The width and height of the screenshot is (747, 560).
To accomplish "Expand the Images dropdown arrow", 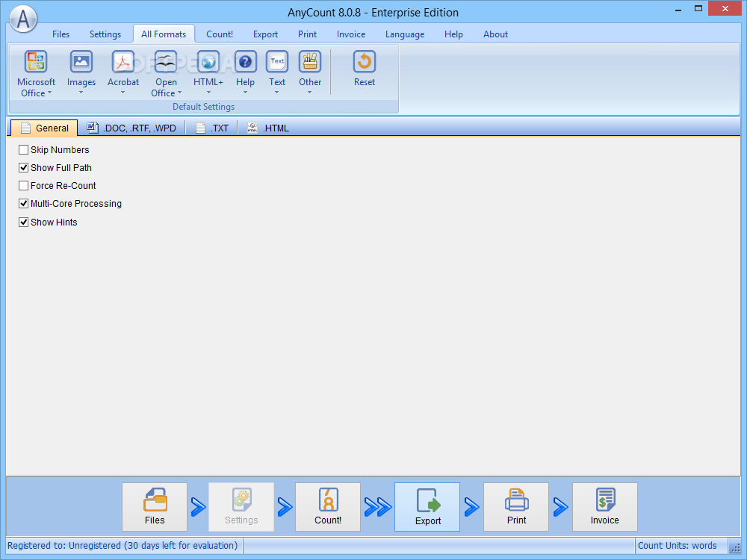I will tap(81, 93).
